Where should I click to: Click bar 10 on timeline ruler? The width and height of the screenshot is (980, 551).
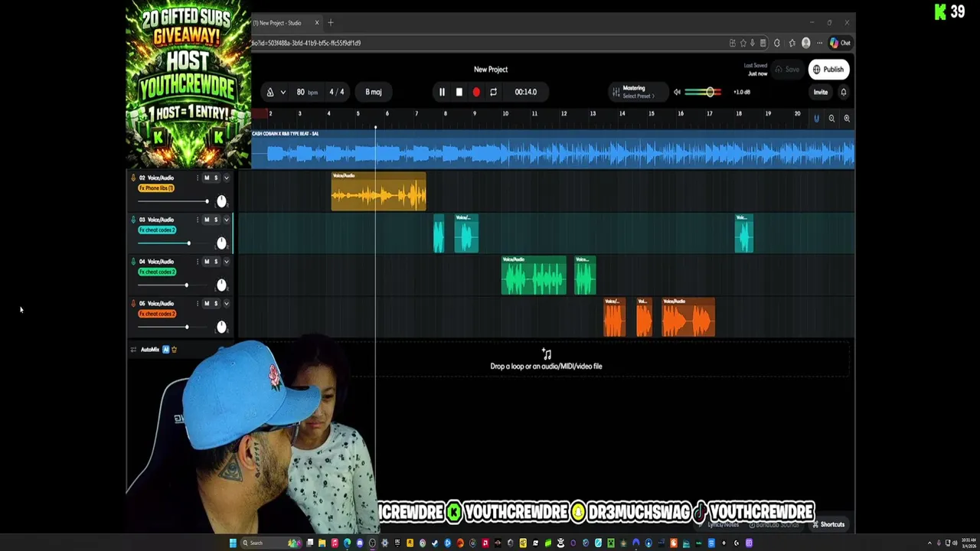[x=505, y=113]
